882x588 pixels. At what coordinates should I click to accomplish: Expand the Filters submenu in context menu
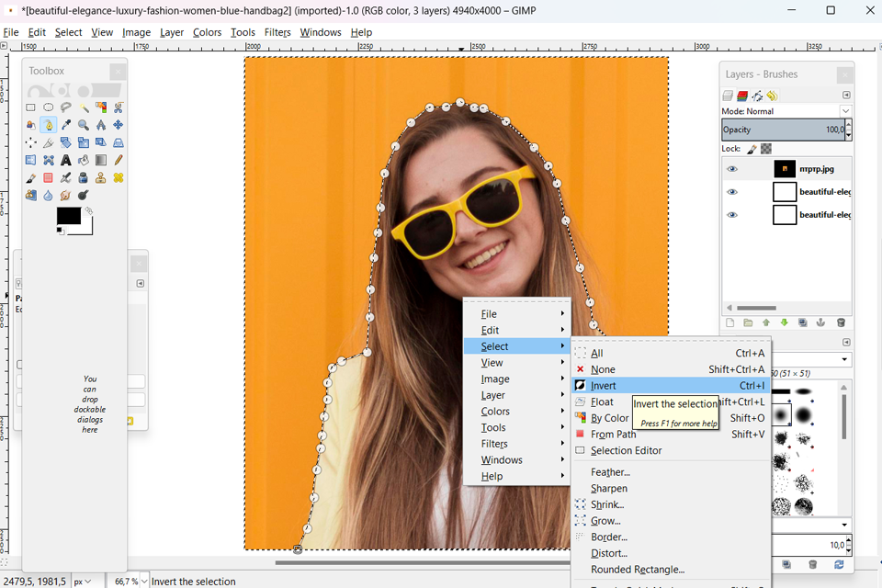(516, 444)
